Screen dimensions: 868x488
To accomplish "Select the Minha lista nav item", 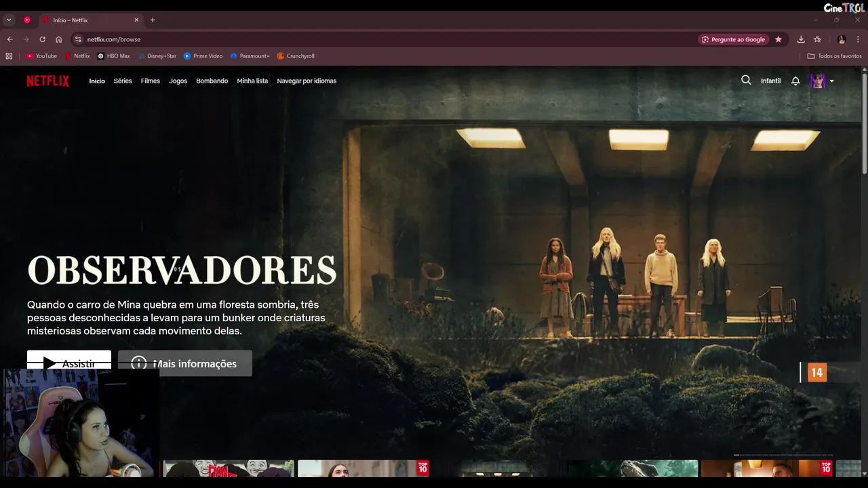I will pos(252,81).
